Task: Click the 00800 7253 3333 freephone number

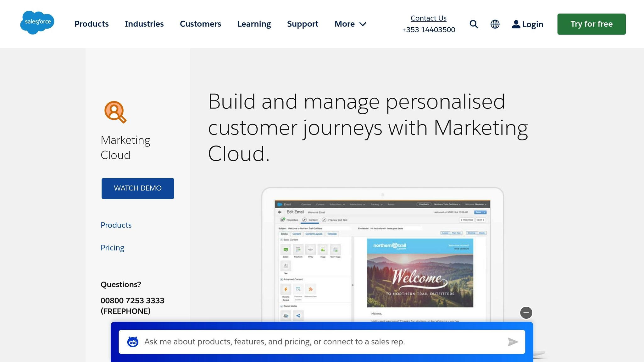Action: 132,306
